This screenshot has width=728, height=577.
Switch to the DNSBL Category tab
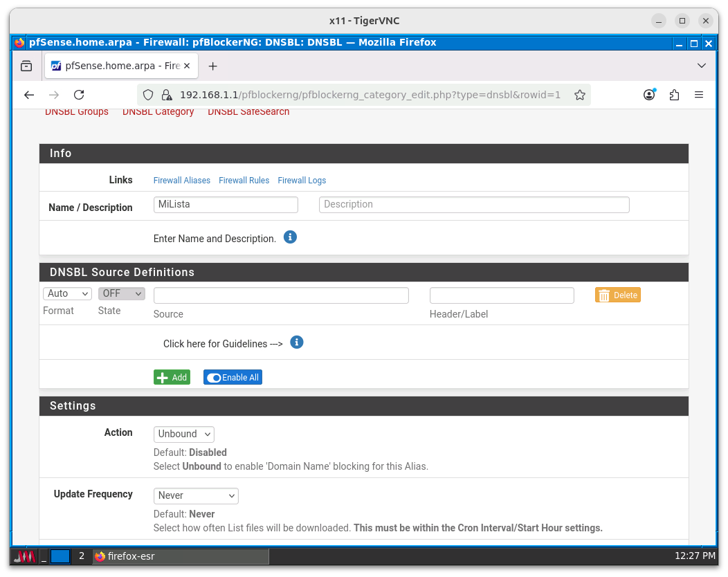(158, 112)
